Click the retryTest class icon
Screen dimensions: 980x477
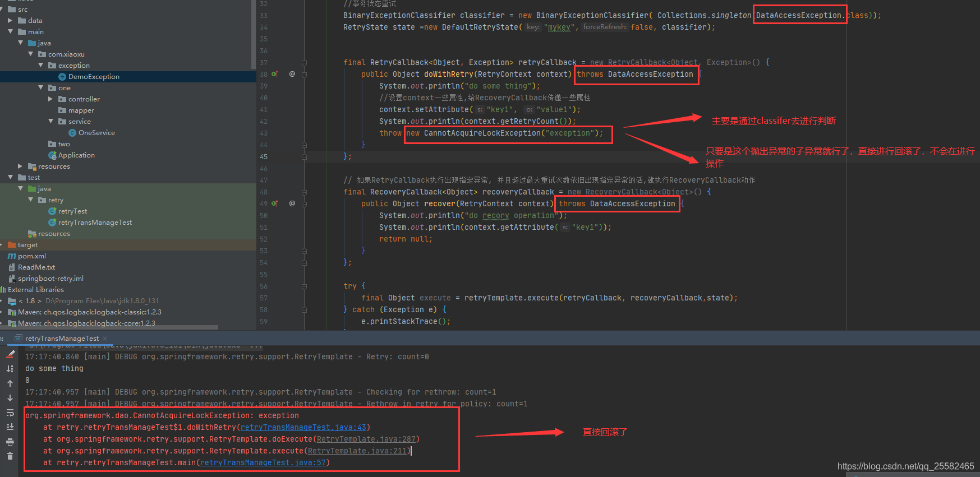(52, 211)
